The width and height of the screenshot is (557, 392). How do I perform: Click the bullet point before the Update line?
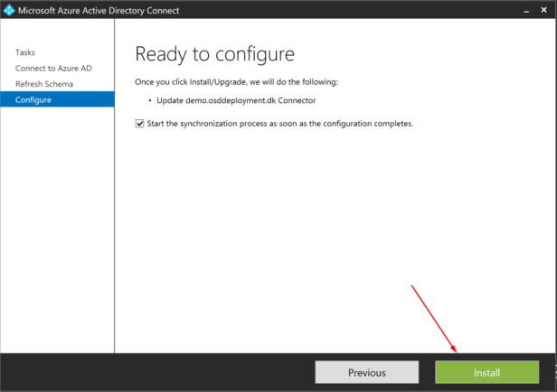[148, 101]
